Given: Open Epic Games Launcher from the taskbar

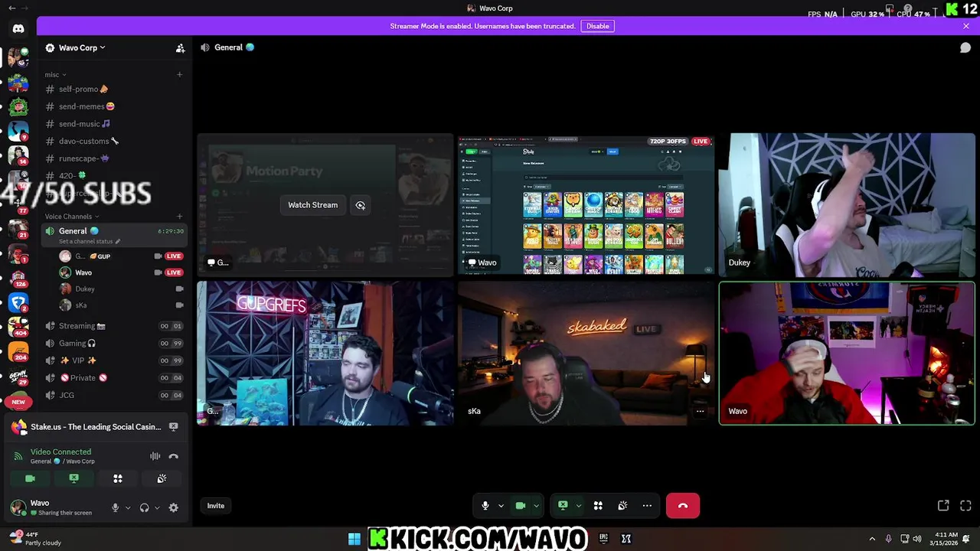Looking at the screenshot, I should tap(603, 539).
